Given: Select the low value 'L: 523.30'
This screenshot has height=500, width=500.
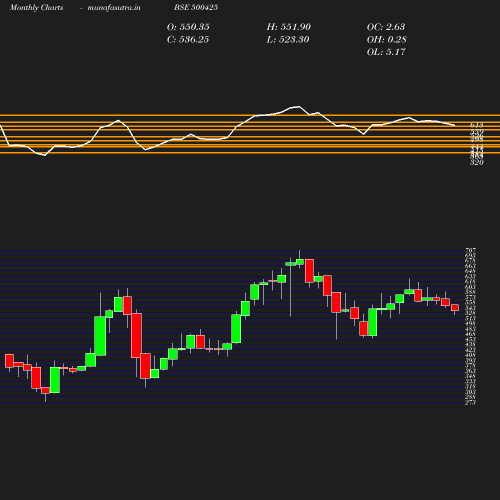Looking at the screenshot, I should click(288, 39).
